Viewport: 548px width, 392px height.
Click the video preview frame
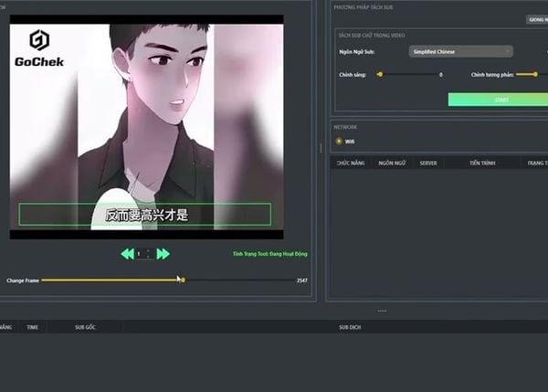(x=146, y=127)
